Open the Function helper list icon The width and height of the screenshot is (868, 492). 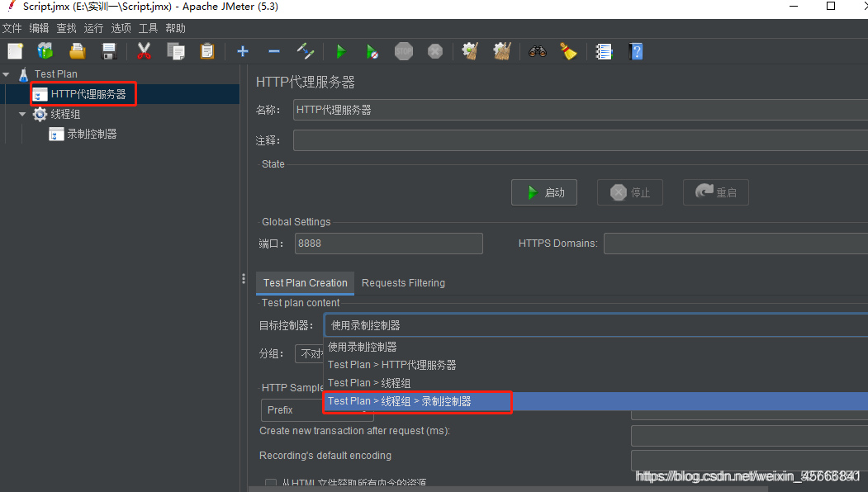[x=604, y=51]
